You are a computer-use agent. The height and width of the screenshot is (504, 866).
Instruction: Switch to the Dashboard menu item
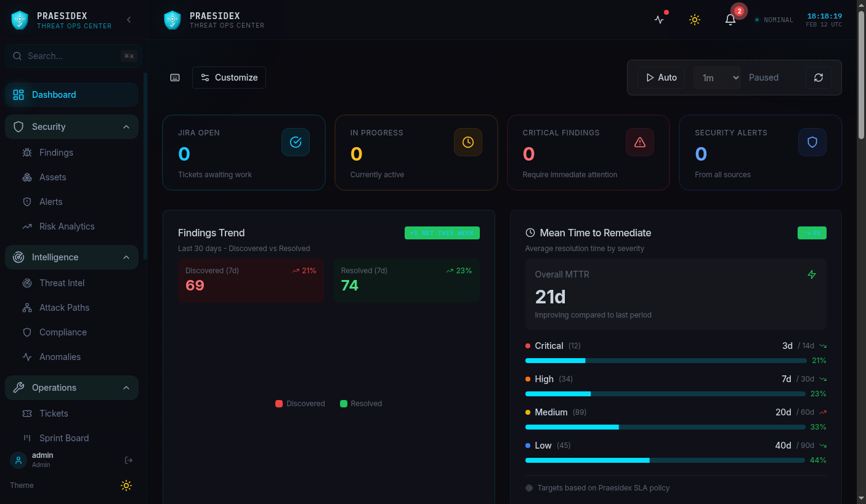54,94
